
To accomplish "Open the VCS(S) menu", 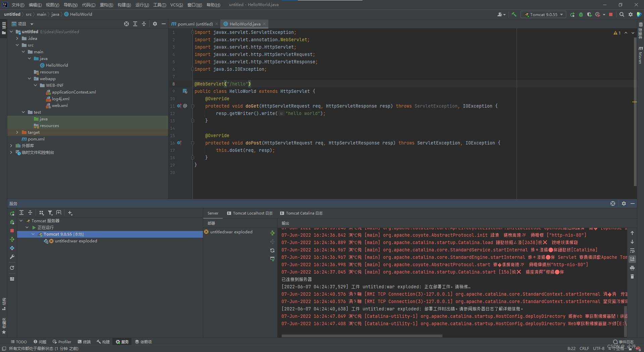I will (x=176, y=5).
